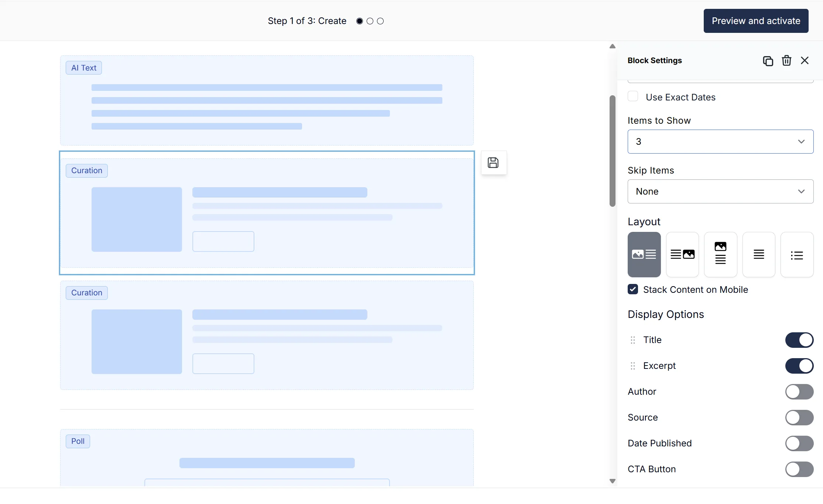
Task: Click the button placeholder in first Curation block
Action: tap(223, 241)
